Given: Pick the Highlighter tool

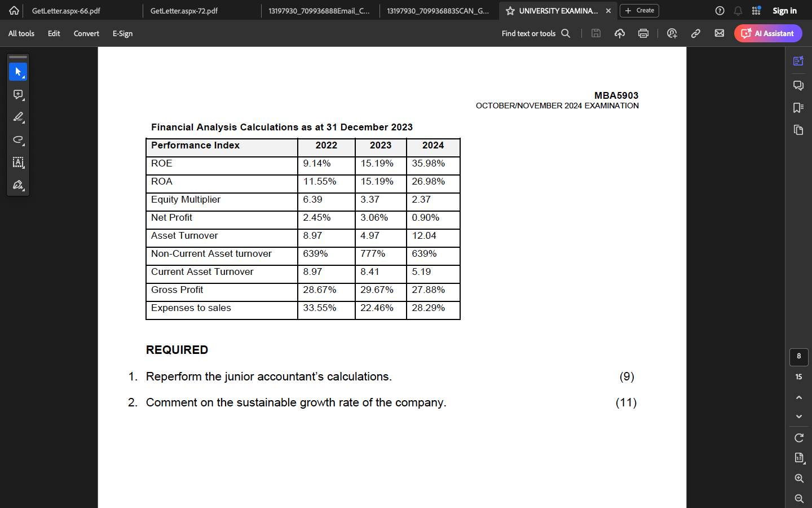Looking at the screenshot, I should (18, 117).
